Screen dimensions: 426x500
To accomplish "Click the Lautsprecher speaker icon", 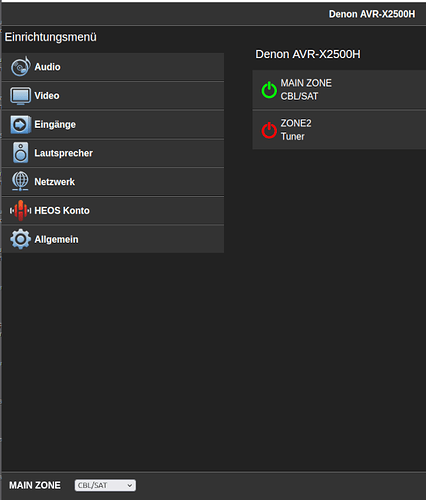I will point(21,153).
